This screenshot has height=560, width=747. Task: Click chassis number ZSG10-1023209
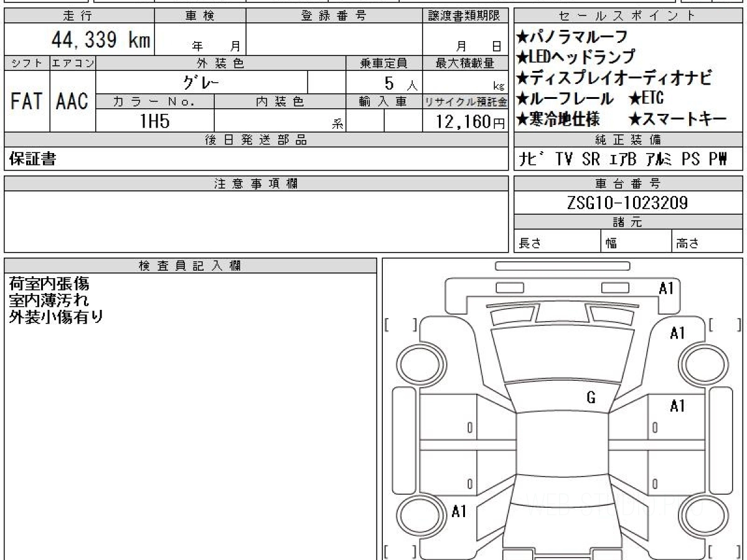[627, 203]
